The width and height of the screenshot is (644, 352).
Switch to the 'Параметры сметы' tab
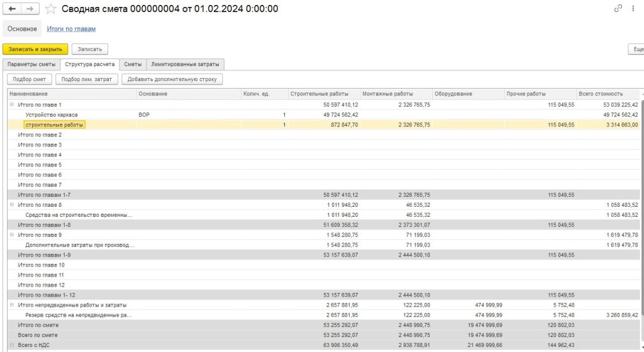(x=31, y=64)
